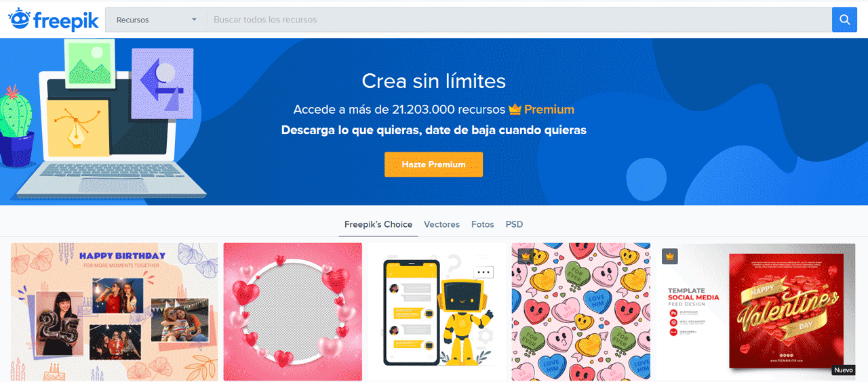
Task: Open the Happy Birthday collage thumbnail
Action: click(115, 312)
